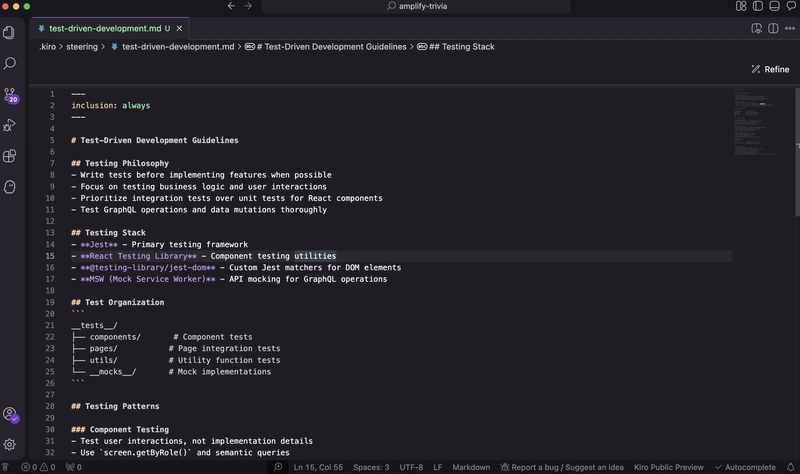Toggle Autocomplete in the status bar

(x=745, y=467)
